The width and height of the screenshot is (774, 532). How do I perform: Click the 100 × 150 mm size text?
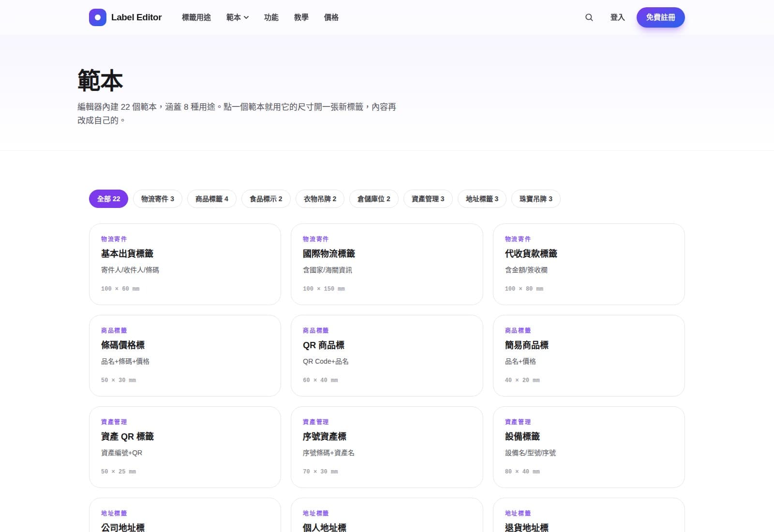(324, 289)
